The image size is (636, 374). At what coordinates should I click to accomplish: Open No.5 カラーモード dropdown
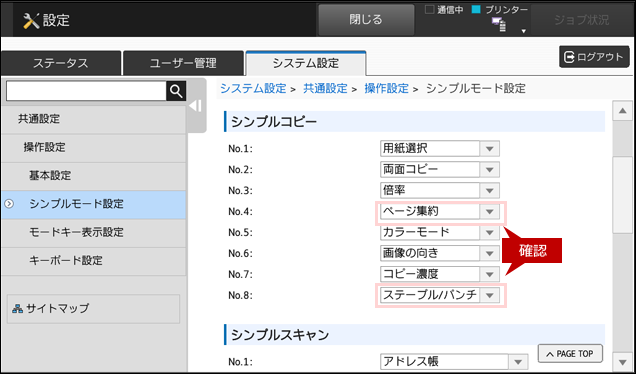440,232
